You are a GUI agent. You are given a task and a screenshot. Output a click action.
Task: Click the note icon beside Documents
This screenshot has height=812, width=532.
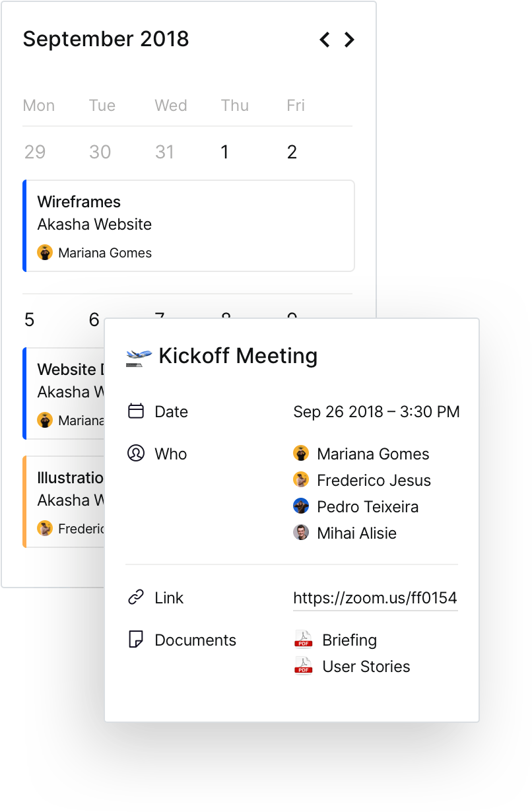coord(136,640)
